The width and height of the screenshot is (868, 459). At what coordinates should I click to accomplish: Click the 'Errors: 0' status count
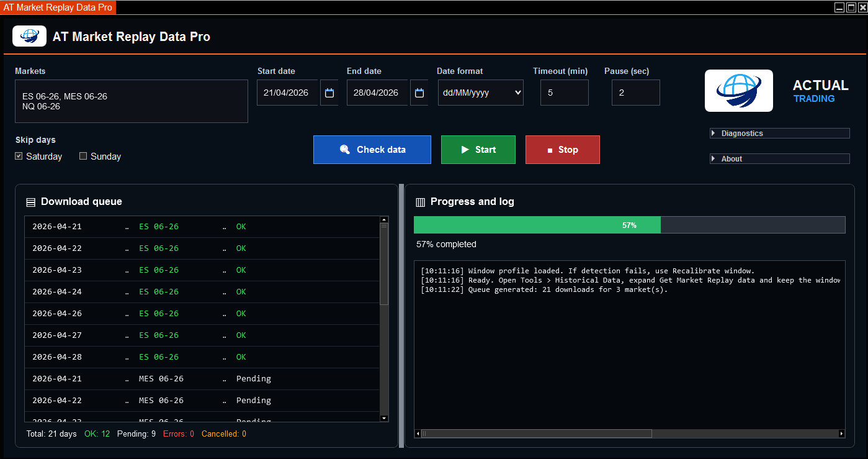[179, 434]
